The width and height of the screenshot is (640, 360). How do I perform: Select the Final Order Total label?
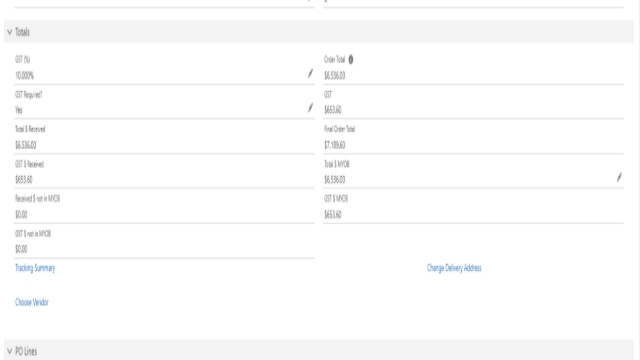(340, 129)
